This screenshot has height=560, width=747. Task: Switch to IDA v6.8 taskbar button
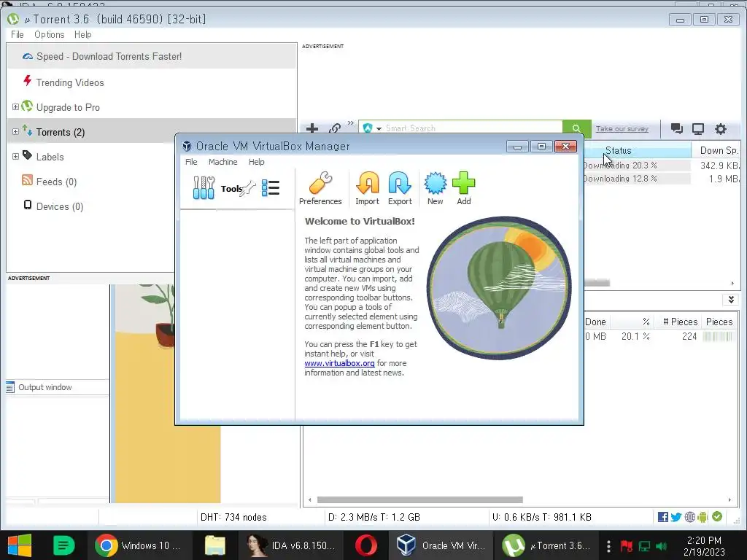[292, 545]
